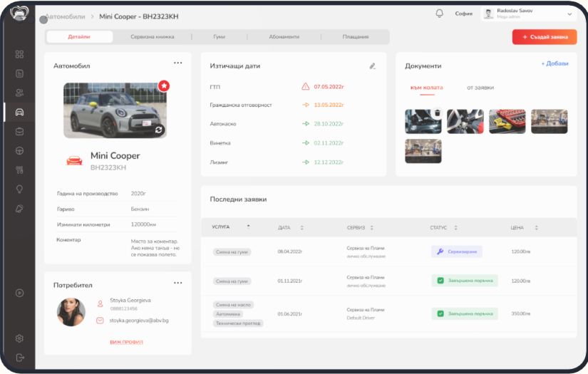The height and width of the screenshot is (374, 588).
Task: Switch to Плащания tab
Action: pos(355,37)
